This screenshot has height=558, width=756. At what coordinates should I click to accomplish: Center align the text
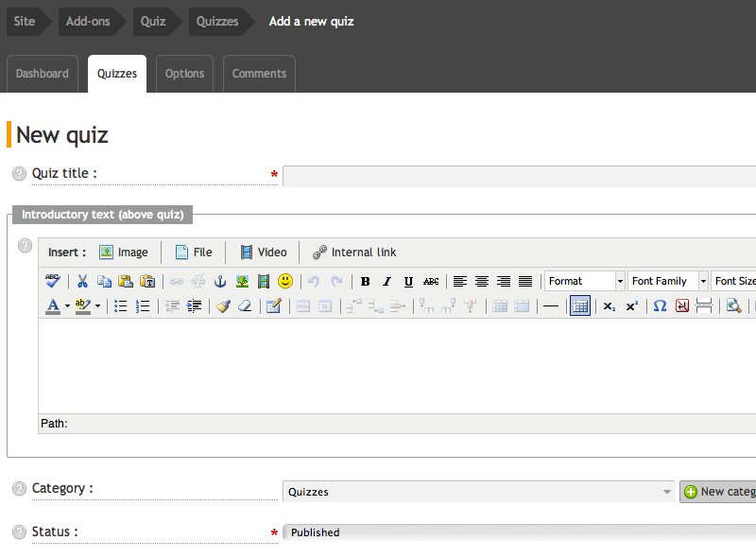482,282
